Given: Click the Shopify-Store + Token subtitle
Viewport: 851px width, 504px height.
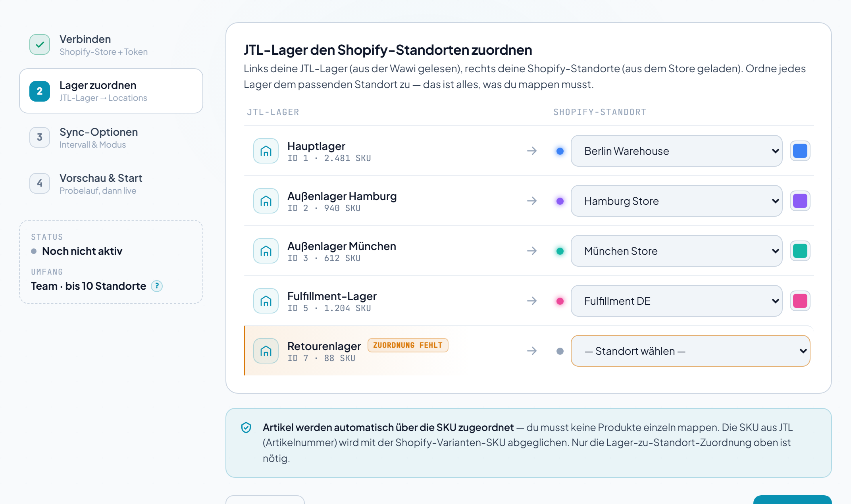Looking at the screenshot, I should (104, 52).
